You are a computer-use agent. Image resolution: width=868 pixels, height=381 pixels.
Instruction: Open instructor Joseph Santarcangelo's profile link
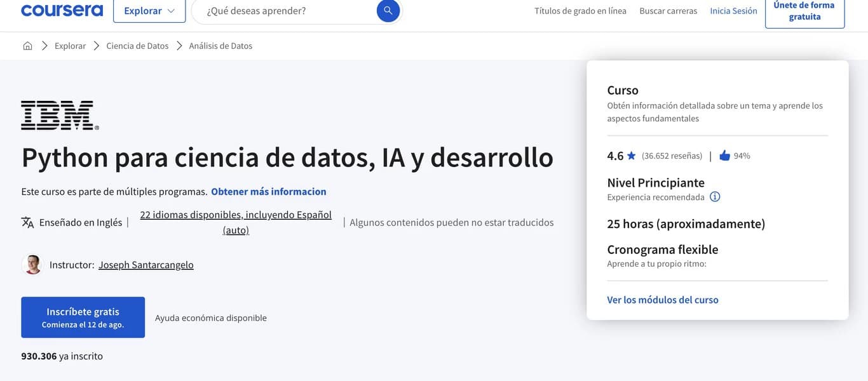point(146,265)
